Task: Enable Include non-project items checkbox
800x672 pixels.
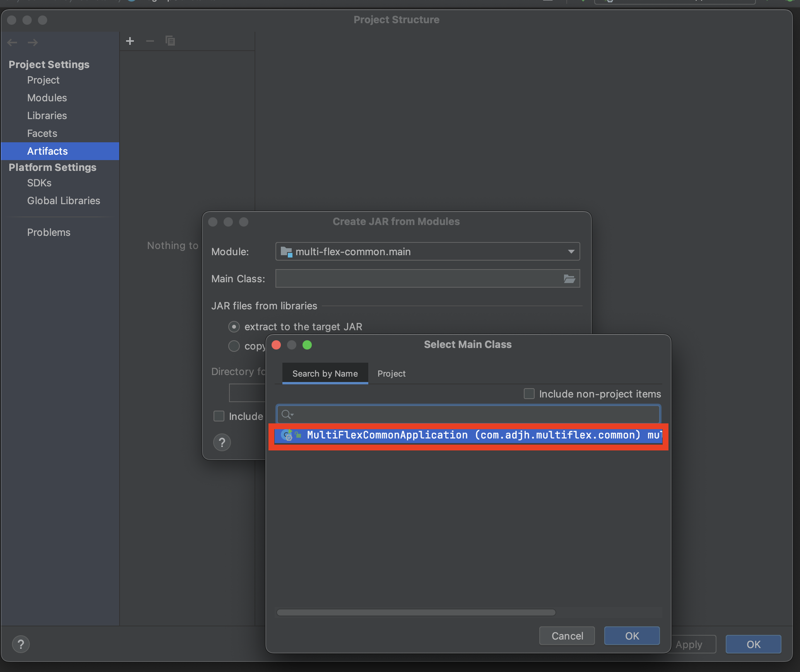Action: pyautogui.click(x=529, y=394)
